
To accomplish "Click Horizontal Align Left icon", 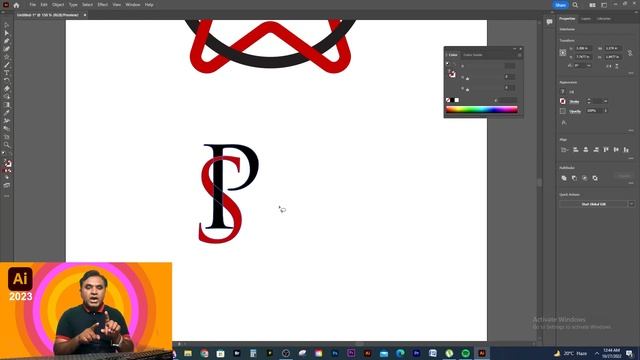I will (x=576, y=150).
